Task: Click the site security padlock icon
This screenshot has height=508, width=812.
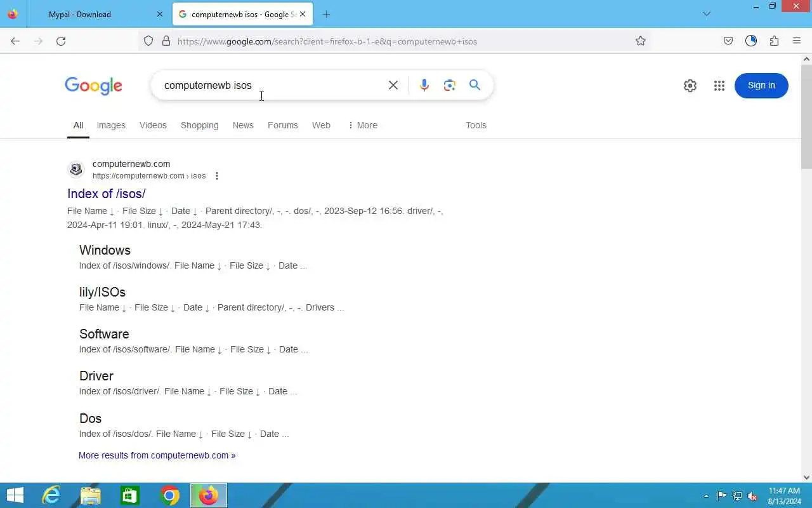Action: [x=166, y=41]
